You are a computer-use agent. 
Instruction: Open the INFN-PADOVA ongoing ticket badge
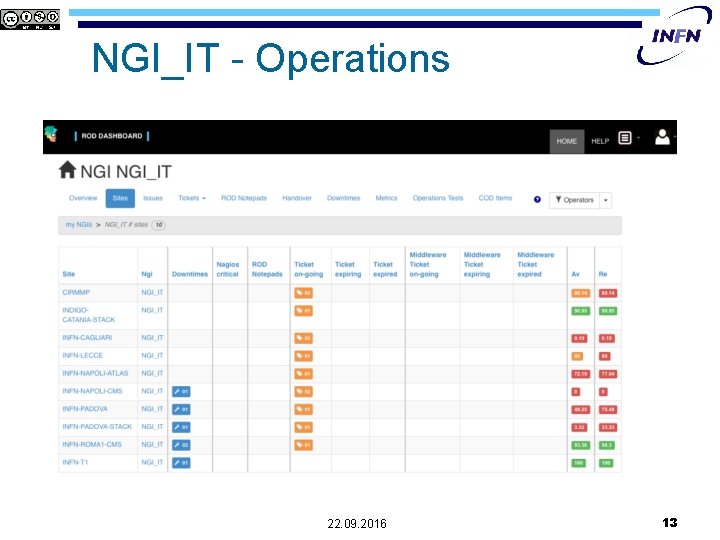point(304,409)
